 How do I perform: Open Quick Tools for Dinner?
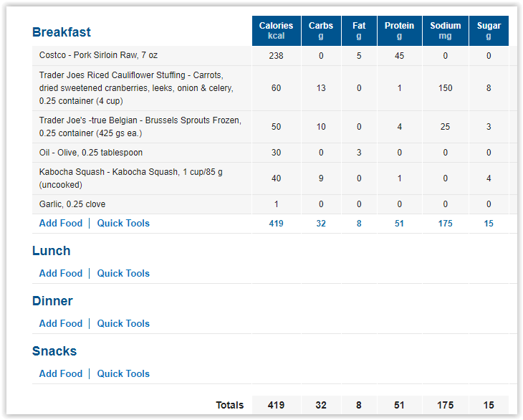(x=123, y=323)
